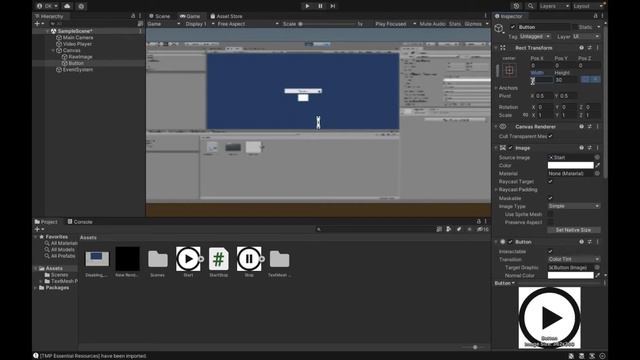640x360 pixels.
Task: Expand the Anchors section
Action: (496, 88)
